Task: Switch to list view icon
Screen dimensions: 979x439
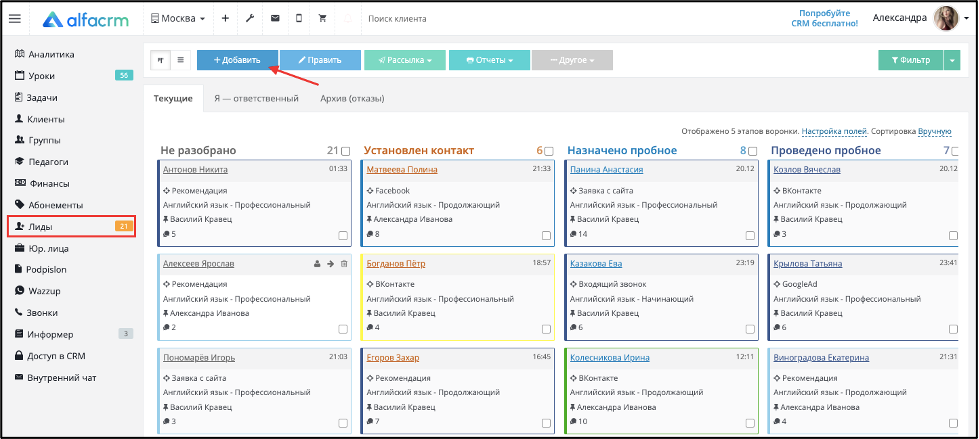Action: tap(180, 60)
